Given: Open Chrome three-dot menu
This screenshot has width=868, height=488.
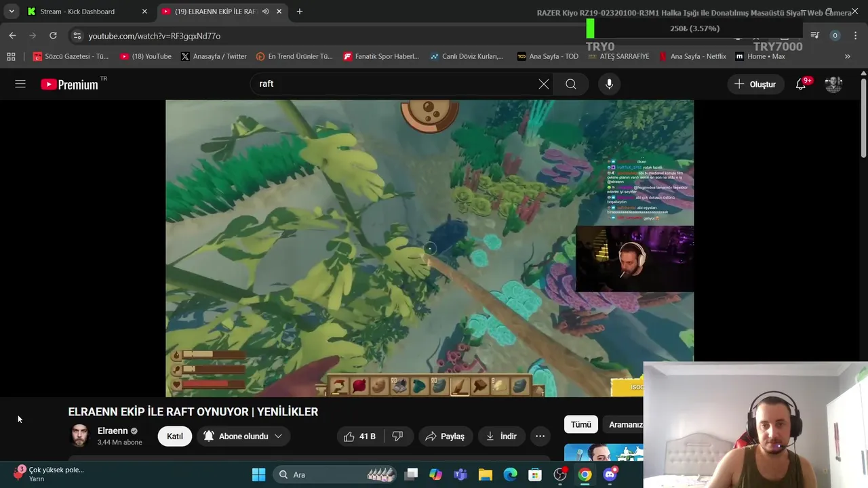Looking at the screenshot, I should point(855,35).
